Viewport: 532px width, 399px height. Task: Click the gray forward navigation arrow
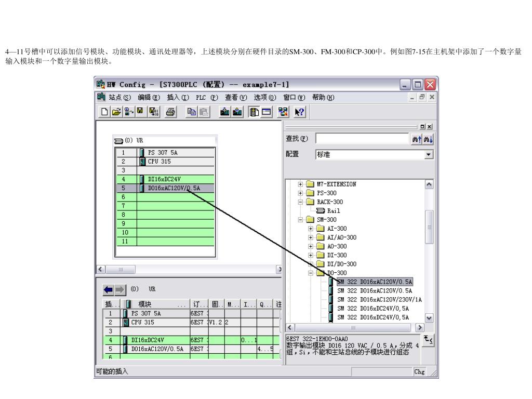point(120,290)
